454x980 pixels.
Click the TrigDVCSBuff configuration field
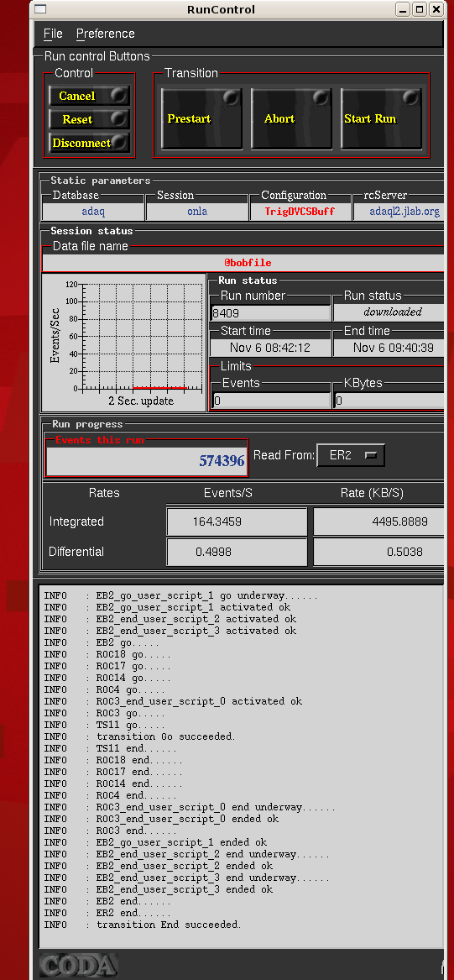click(x=299, y=212)
